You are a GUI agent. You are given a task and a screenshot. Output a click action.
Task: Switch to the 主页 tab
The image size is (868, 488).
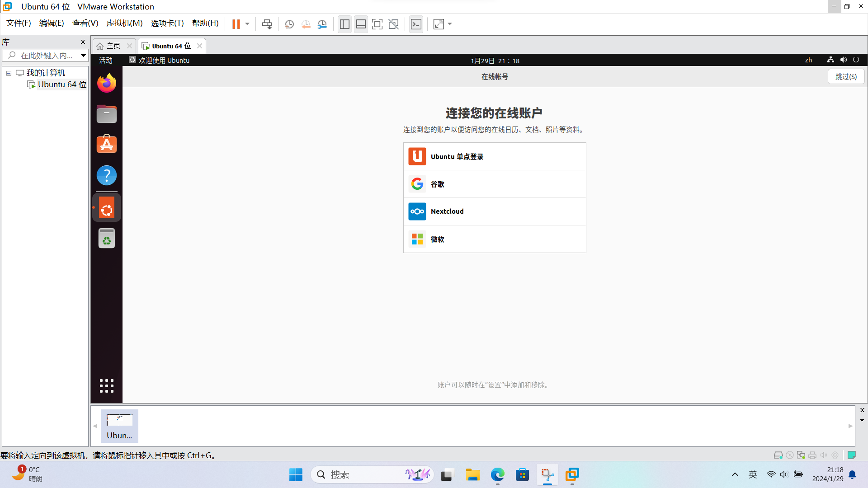(108, 46)
